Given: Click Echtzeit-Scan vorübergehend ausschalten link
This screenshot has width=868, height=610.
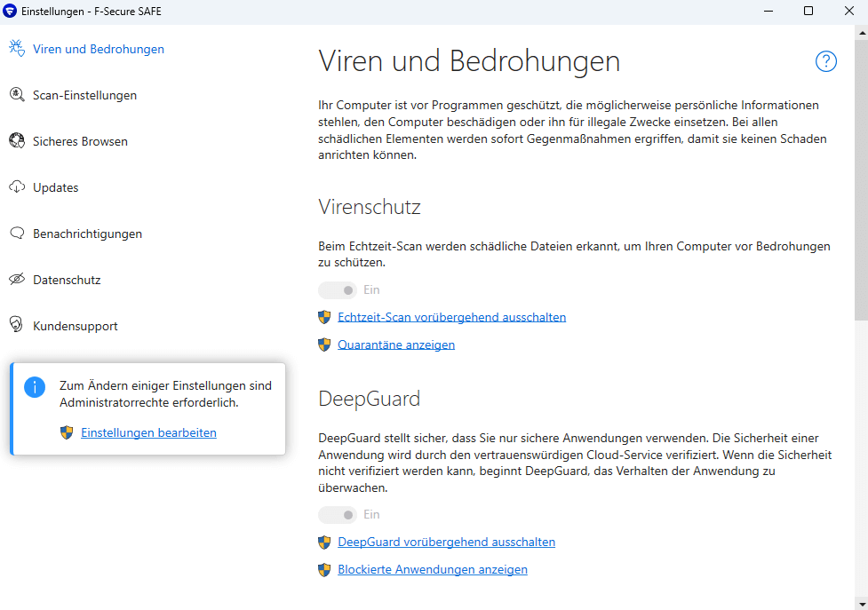Looking at the screenshot, I should click(451, 318).
